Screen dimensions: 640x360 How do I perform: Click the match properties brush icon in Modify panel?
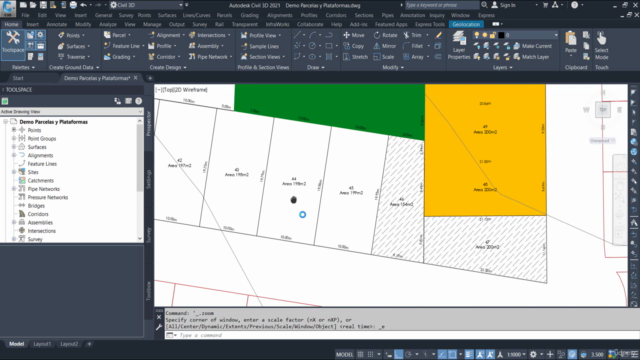pyautogui.click(x=438, y=35)
